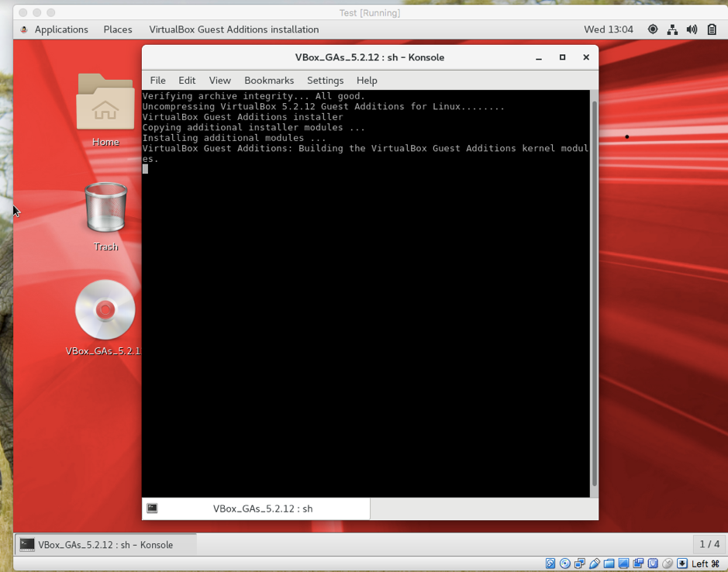Viewport: 728px width, 572px height.
Task: Mute the volume via the speaker icon
Action: click(692, 29)
